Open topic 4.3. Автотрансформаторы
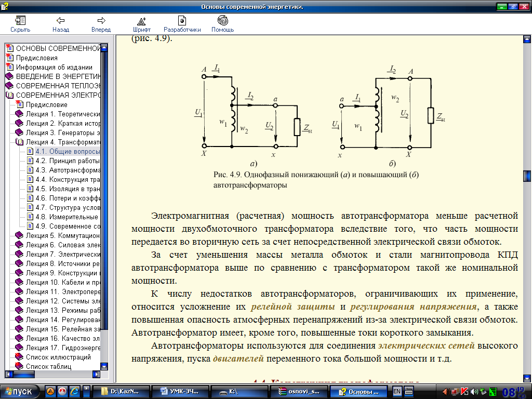The image size is (532, 399). [x=68, y=170]
